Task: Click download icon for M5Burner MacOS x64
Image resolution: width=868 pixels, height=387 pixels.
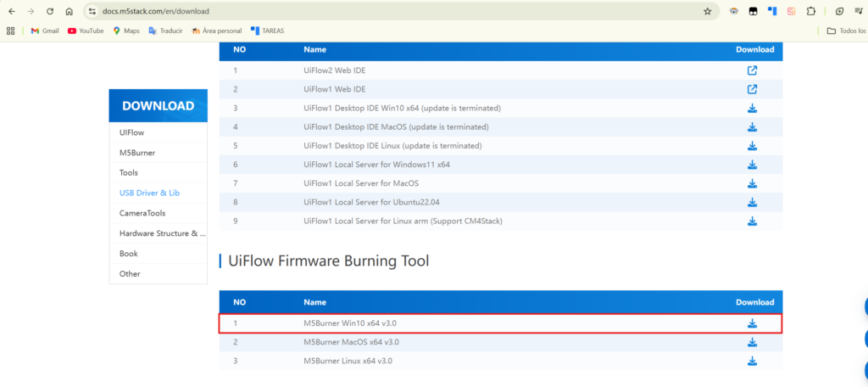Action: pos(751,342)
